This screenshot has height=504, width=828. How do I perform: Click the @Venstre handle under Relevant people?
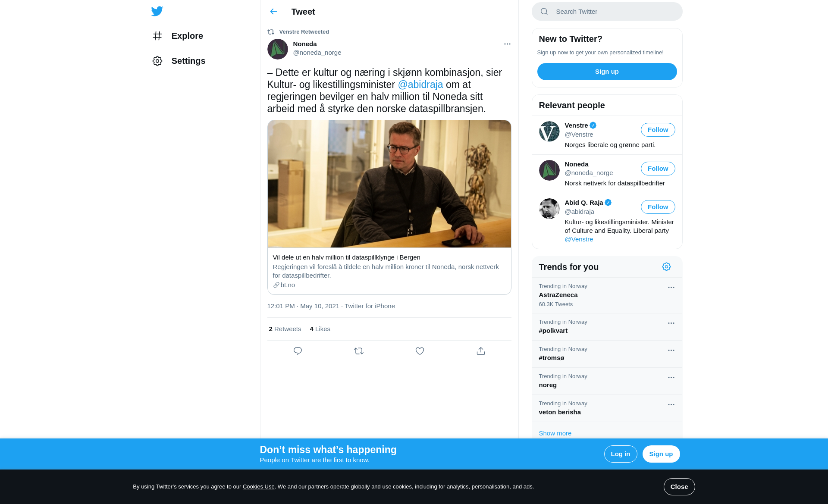click(579, 135)
